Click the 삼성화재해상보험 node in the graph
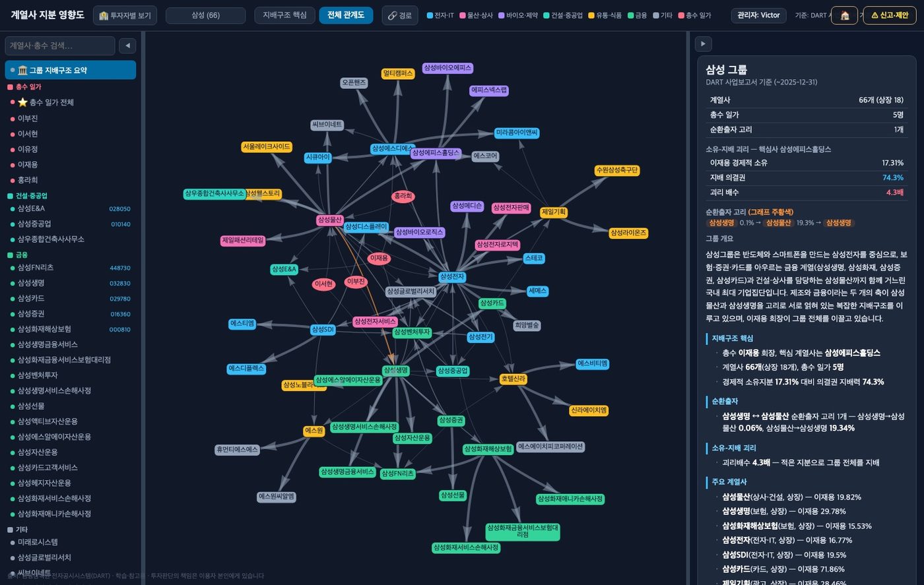This screenshot has width=924, height=585. (488, 450)
